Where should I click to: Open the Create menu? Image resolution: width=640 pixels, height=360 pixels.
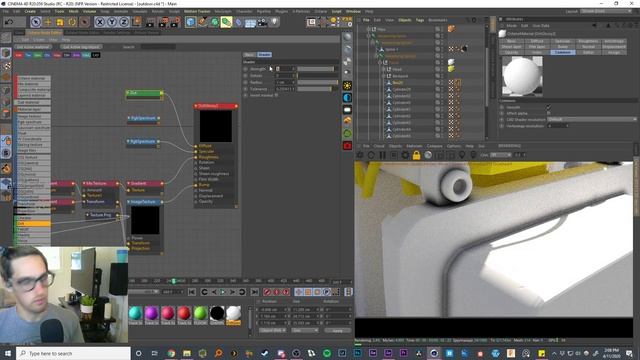click(x=30, y=11)
